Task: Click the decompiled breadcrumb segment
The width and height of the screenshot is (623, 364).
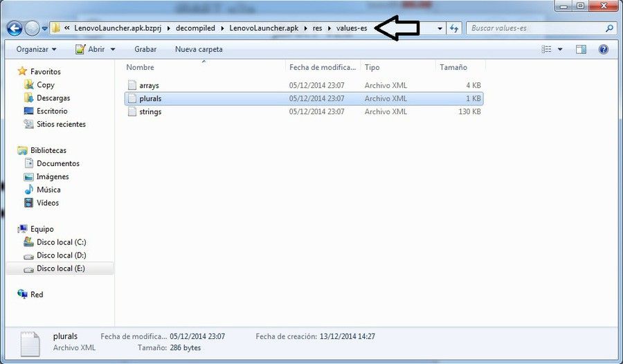Action: [x=195, y=28]
